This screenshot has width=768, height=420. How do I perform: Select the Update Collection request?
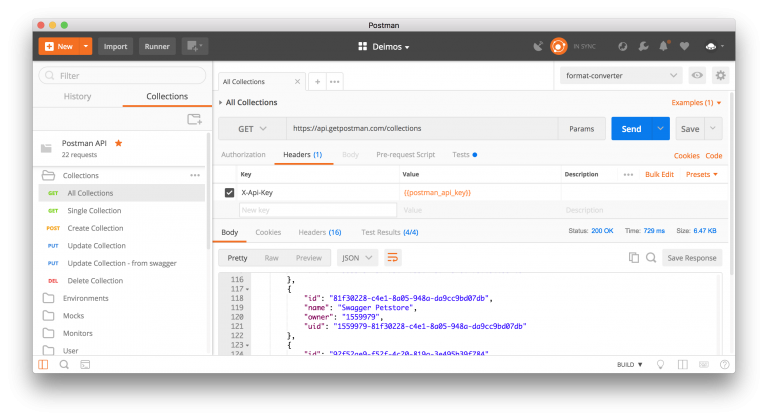click(x=122, y=246)
